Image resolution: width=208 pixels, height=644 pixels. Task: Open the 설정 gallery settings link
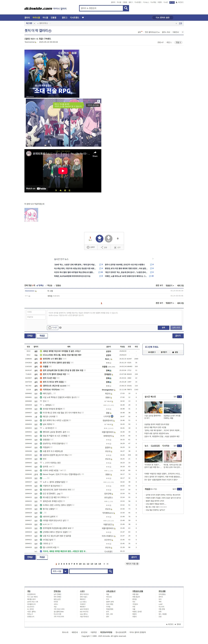pos(139,32)
